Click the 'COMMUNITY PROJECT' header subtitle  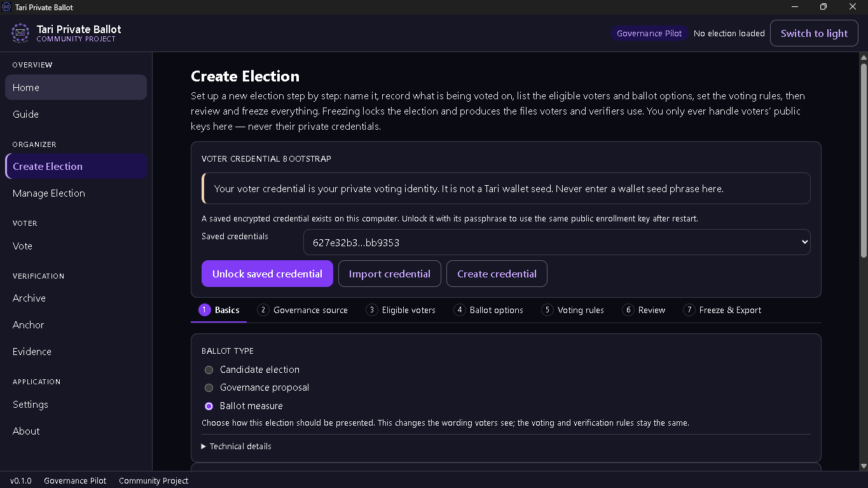tap(76, 39)
